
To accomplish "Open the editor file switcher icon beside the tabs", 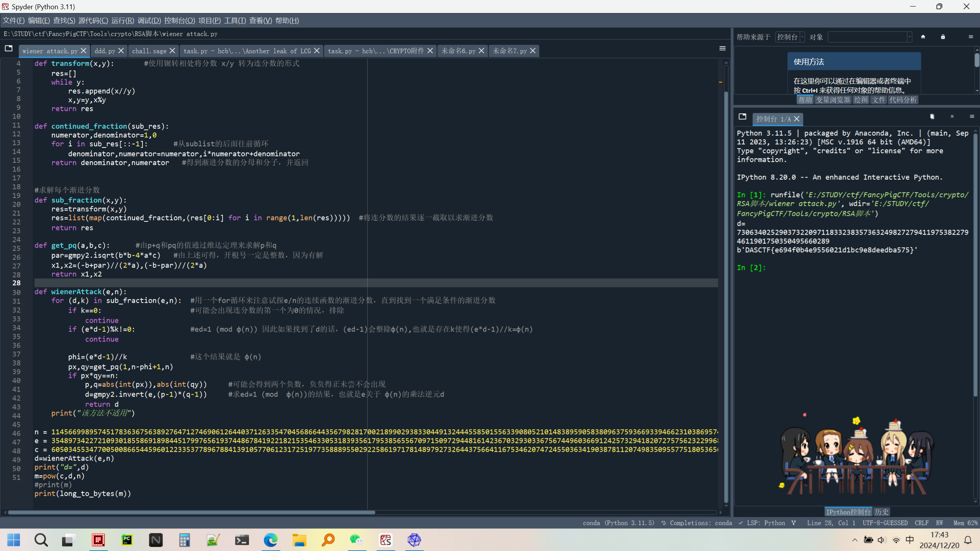I will click(8, 48).
